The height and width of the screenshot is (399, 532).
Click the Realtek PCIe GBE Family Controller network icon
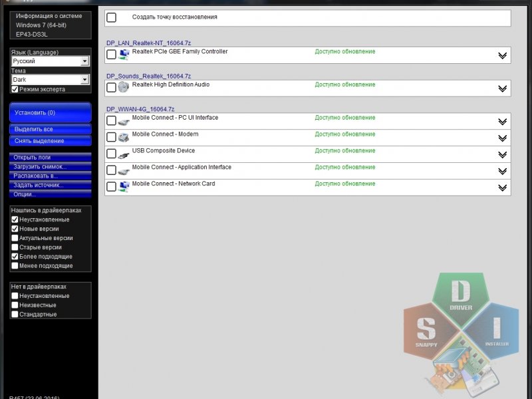(124, 55)
